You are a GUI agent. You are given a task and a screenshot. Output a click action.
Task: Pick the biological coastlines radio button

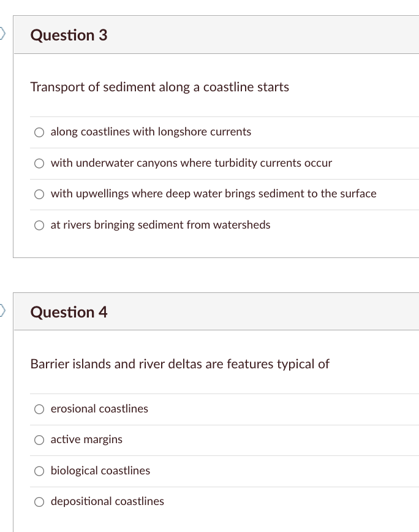pyautogui.click(x=40, y=471)
